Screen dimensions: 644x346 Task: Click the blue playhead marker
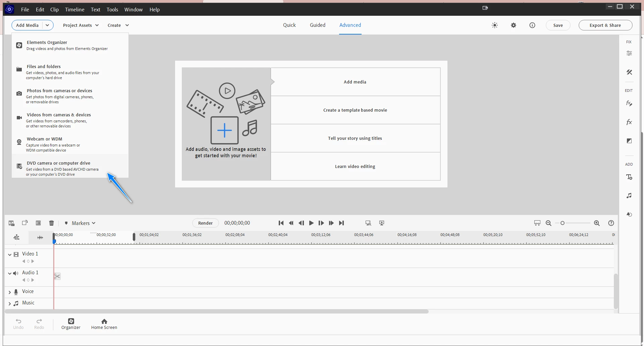[54, 241]
